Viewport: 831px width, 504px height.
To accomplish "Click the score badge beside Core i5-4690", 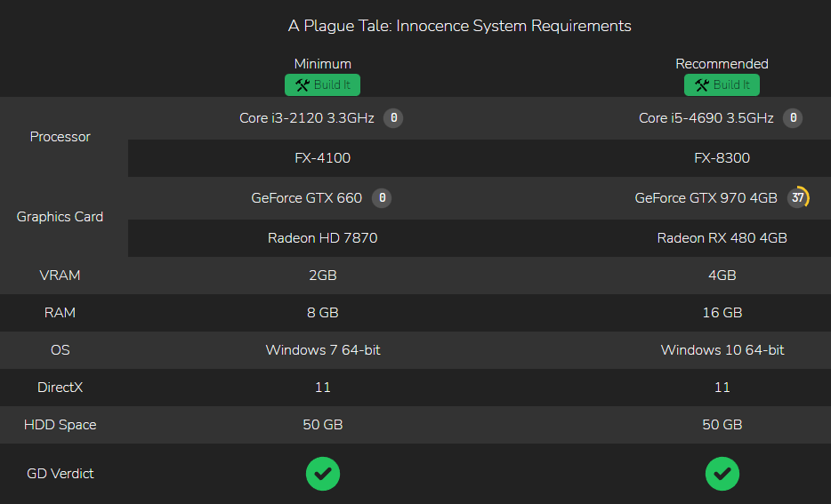I will pyautogui.click(x=793, y=118).
